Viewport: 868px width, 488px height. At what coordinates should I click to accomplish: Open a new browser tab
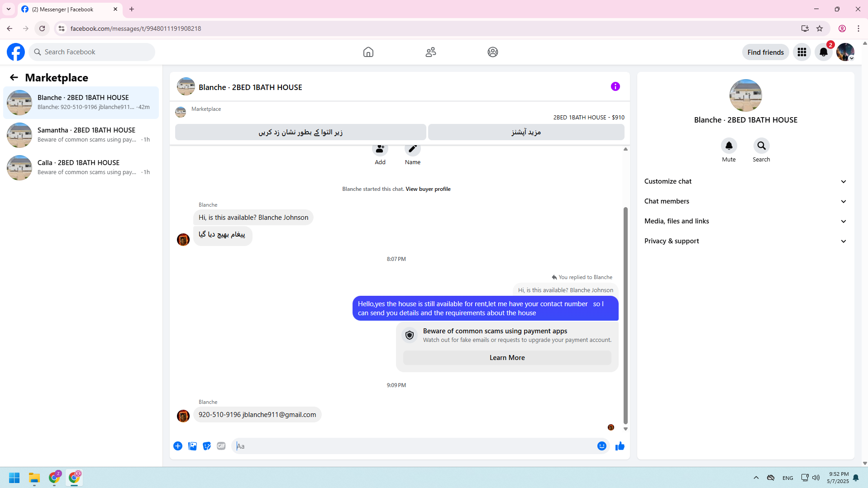click(x=132, y=9)
